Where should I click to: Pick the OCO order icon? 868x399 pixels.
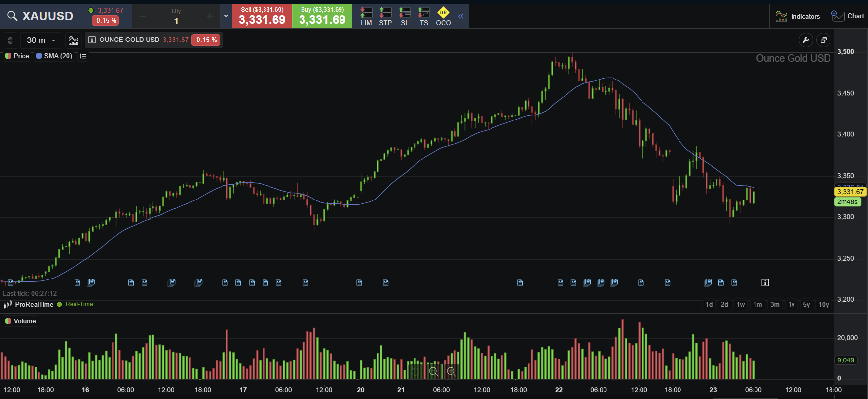pyautogui.click(x=443, y=16)
